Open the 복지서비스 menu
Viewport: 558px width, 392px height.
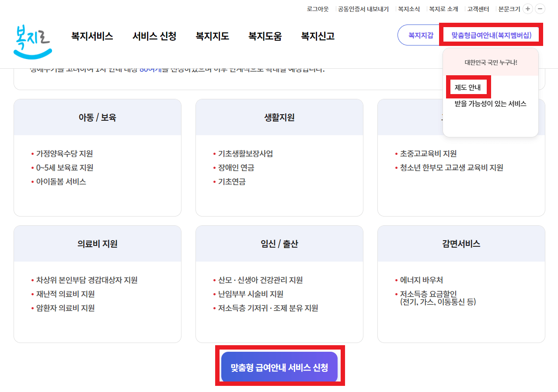pyautogui.click(x=92, y=36)
